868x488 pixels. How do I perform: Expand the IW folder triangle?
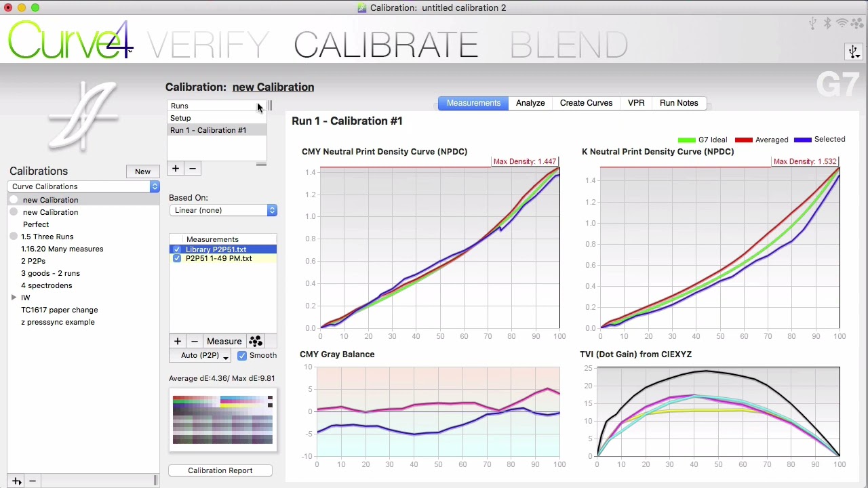pos(14,298)
